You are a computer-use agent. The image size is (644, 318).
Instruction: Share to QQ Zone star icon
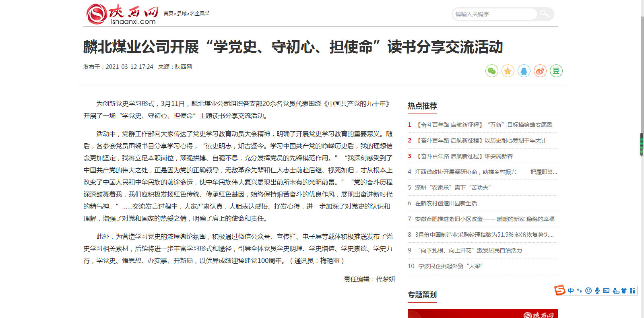pos(508,71)
